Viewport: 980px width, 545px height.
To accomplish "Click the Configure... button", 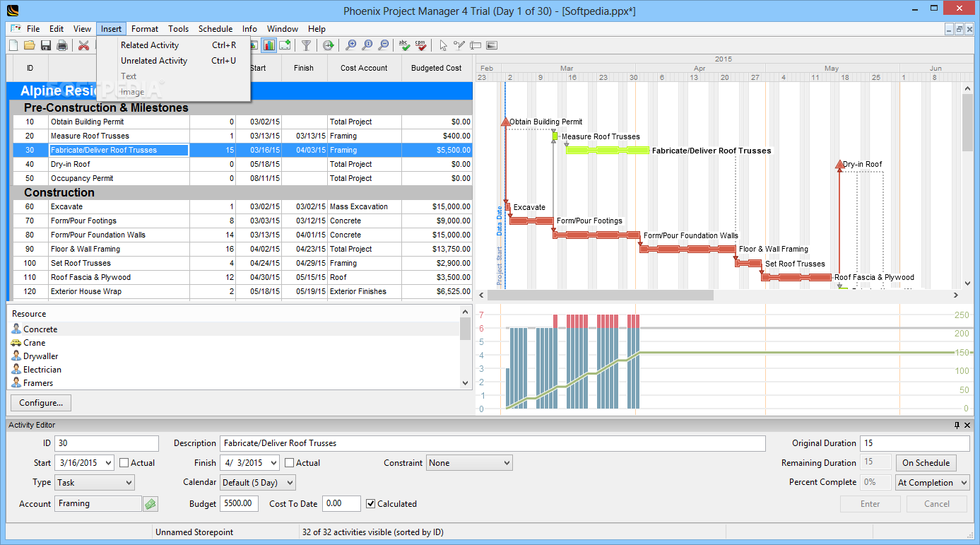I will pos(41,403).
